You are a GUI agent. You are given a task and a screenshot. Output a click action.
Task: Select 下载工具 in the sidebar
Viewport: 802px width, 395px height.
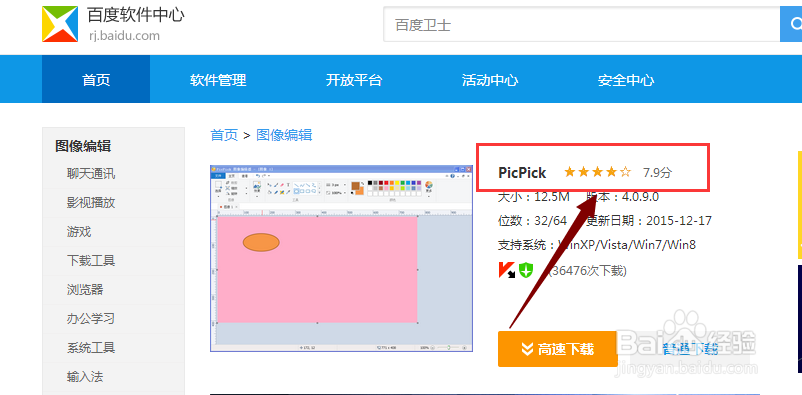(x=91, y=261)
